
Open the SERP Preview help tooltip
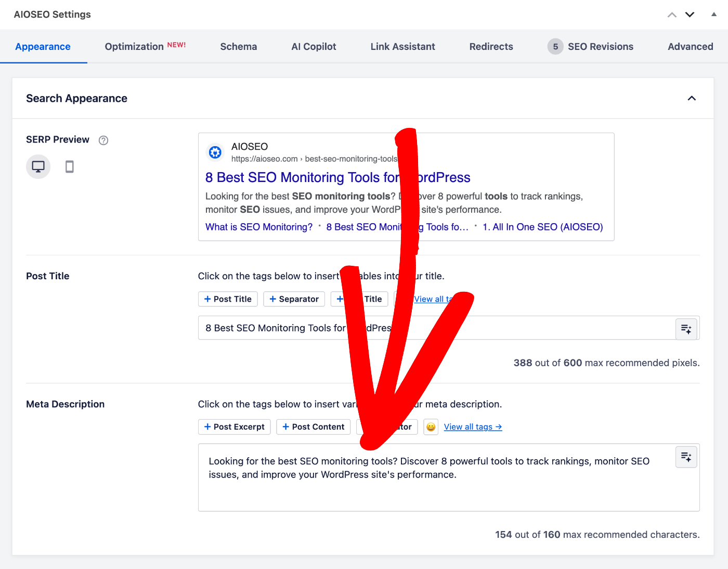coord(103,140)
